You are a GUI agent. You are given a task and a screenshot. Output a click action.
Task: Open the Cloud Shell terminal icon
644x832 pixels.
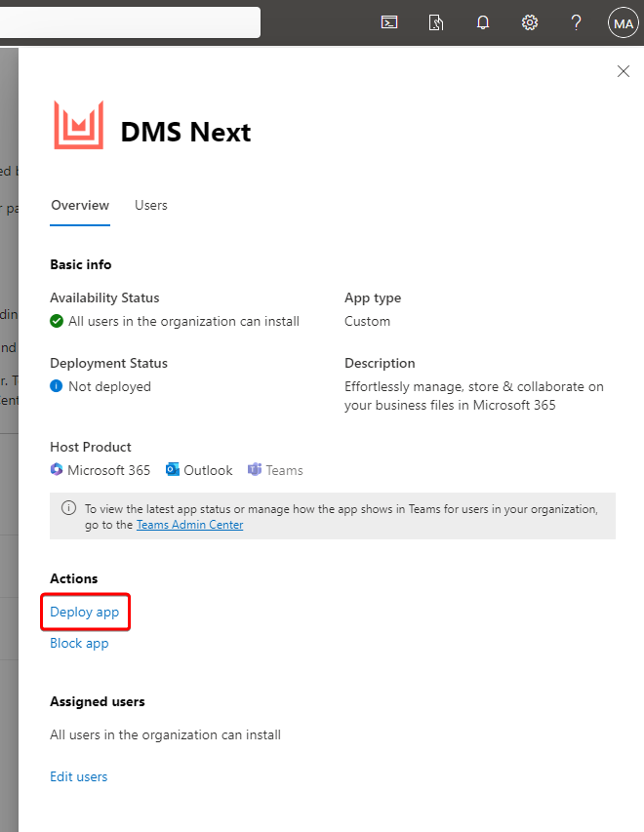click(389, 21)
